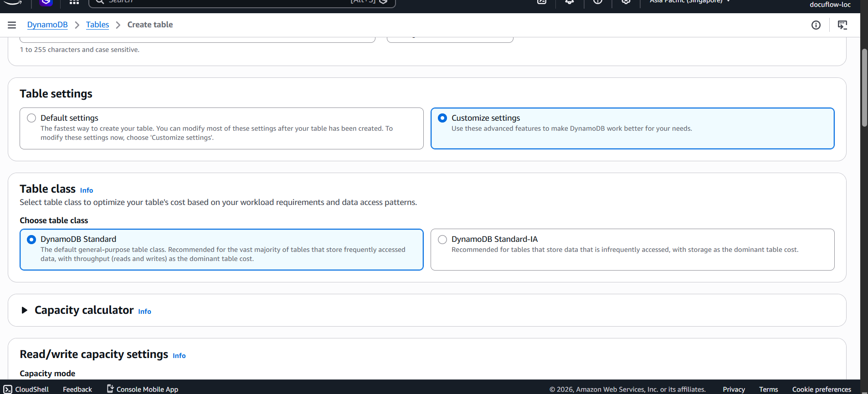Expand the Capacity calculator section
The width and height of the screenshot is (868, 394).
pos(25,310)
